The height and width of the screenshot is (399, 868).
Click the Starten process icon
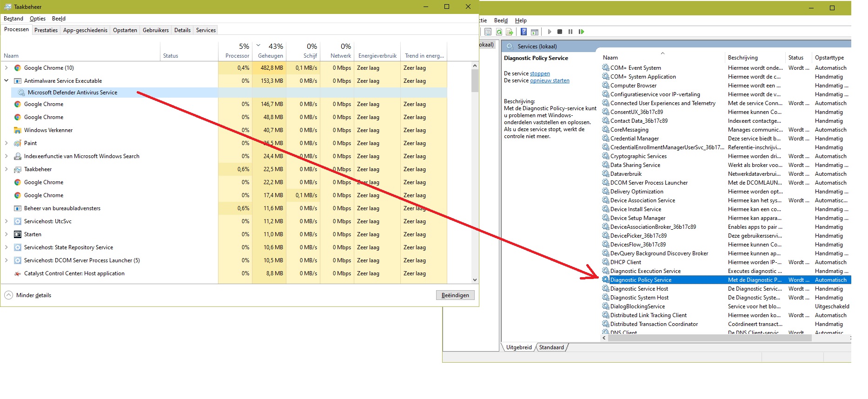click(18, 234)
